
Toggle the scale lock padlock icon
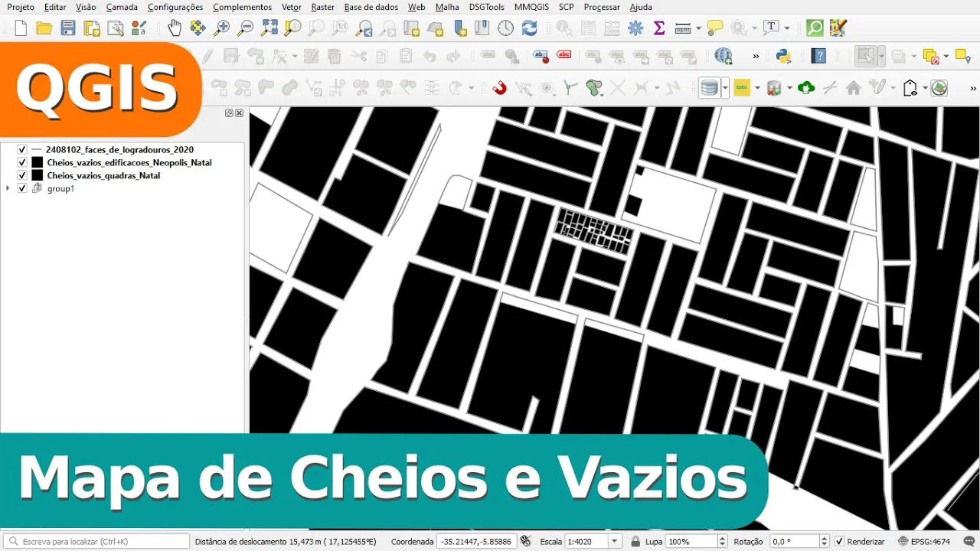[x=635, y=542]
